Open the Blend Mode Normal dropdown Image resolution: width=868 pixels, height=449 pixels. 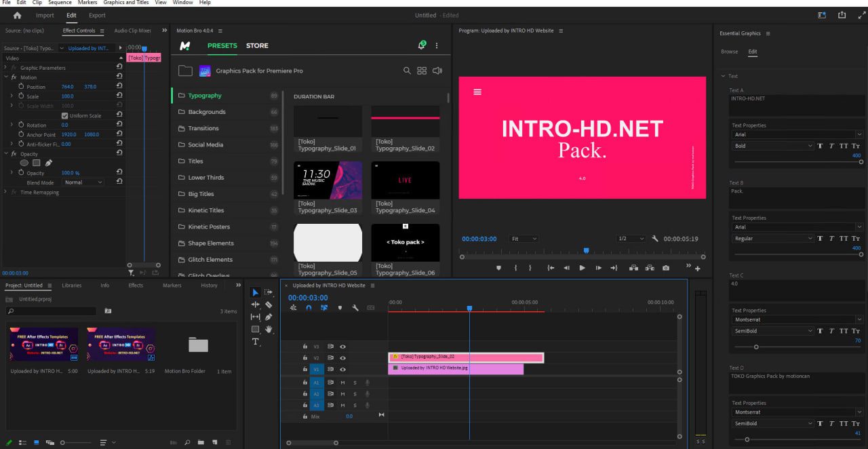pyautogui.click(x=83, y=182)
